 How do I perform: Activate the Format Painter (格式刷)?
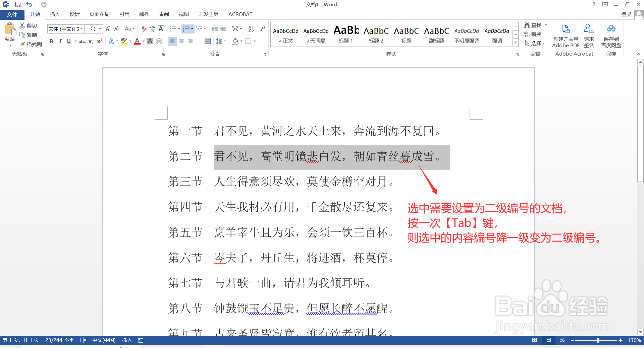pos(31,44)
